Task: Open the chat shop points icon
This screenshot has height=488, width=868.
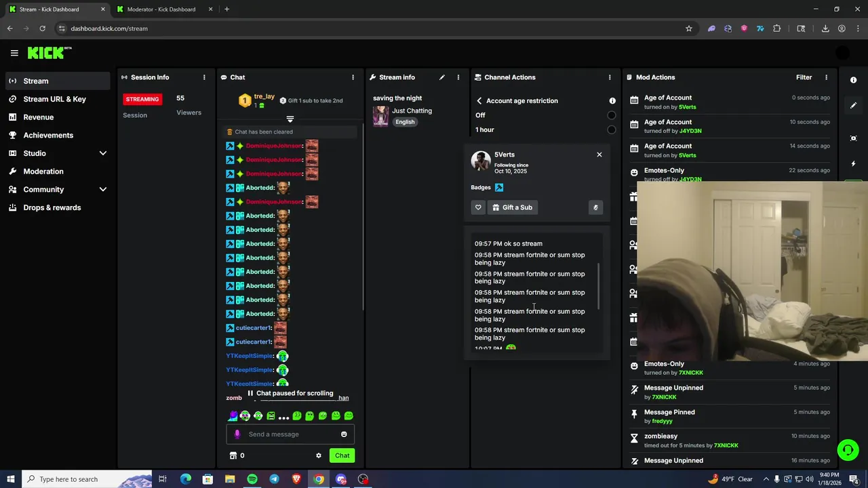Action: tap(233, 455)
